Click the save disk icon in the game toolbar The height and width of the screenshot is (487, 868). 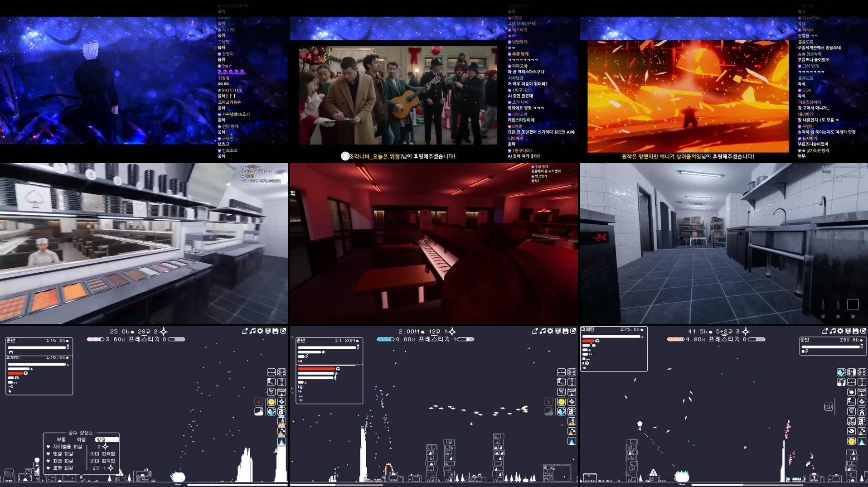point(565,331)
